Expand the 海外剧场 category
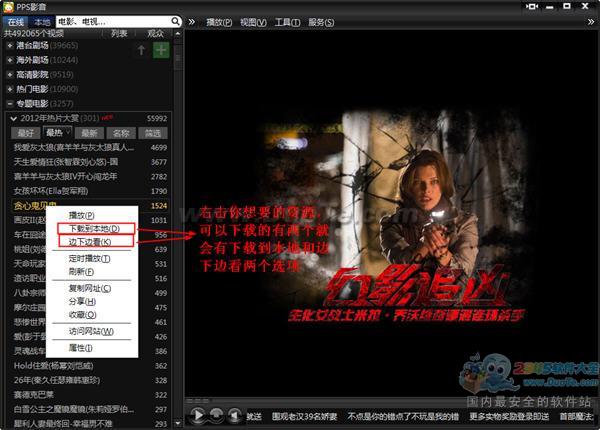The width and height of the screenshot is (600, 430). [x=10, y=60]
